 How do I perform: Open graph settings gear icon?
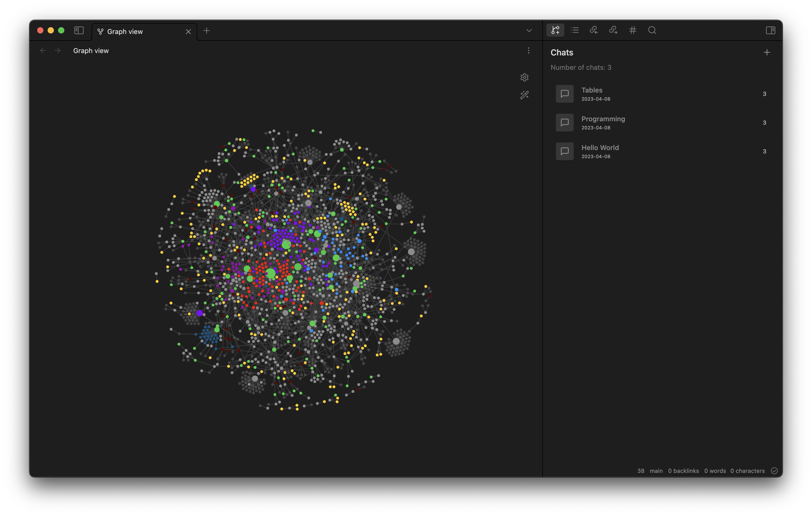[x=524, y=78]
